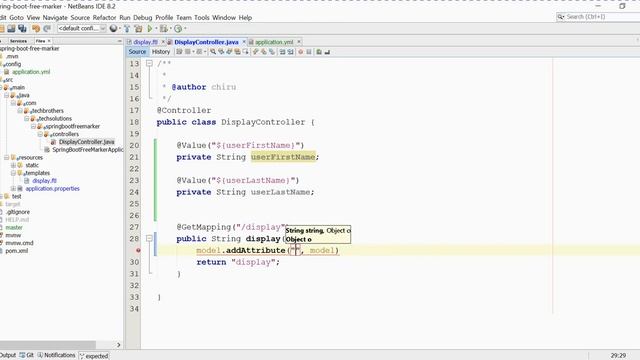Open the Window menu

click(x=224, y=18)
